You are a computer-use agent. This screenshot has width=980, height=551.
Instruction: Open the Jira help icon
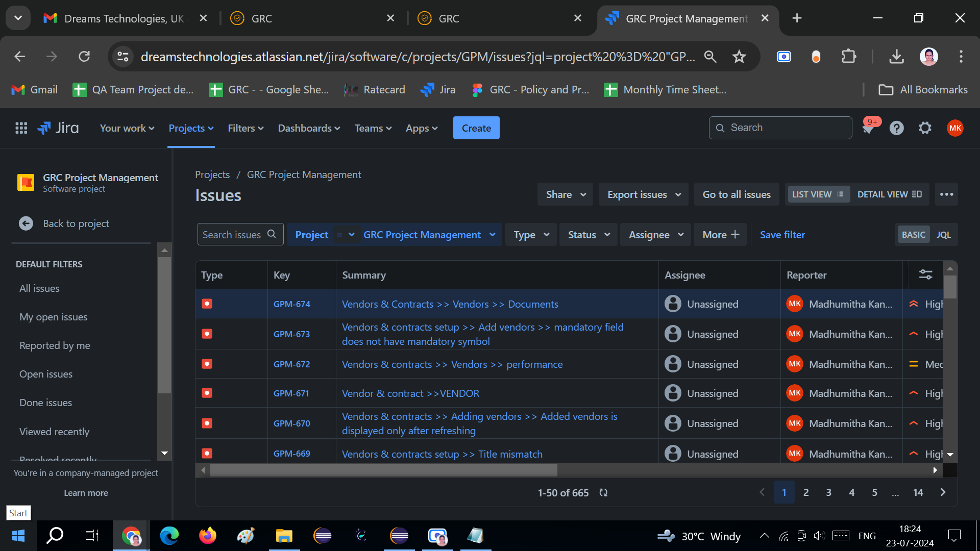pos(896,128)
